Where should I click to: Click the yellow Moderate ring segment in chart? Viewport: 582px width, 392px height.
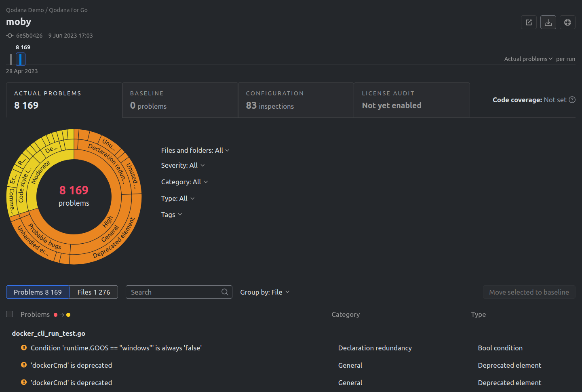(40, 173)
